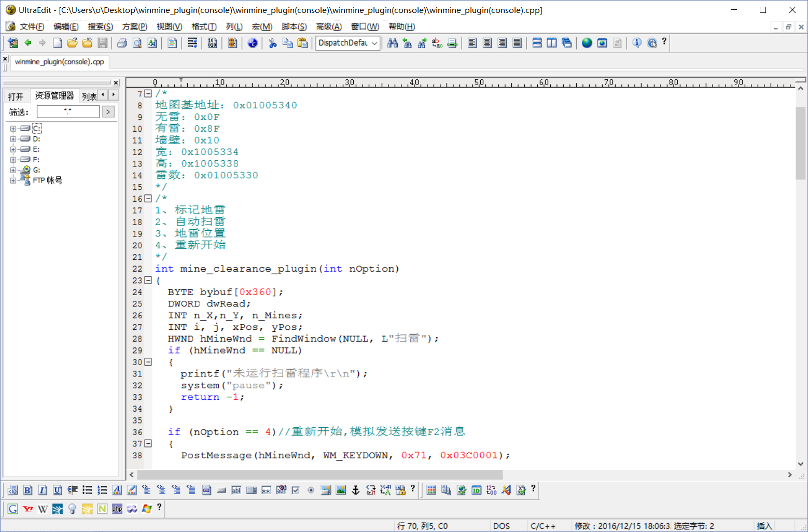808x532 pixels.
Task: Select the winmine_plugin(console).cpp file tab
Action: [59, 62]
